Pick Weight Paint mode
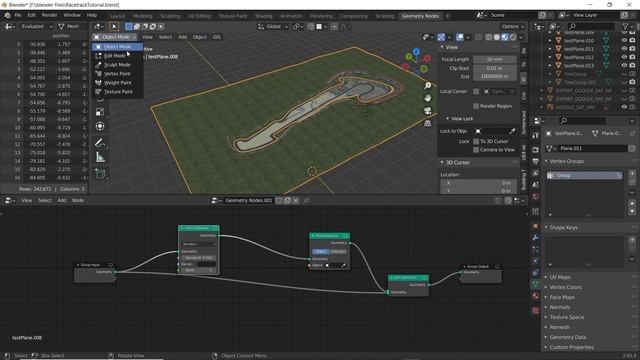The width and height of the screenshot is (640, 360). (x=117, y=82)
